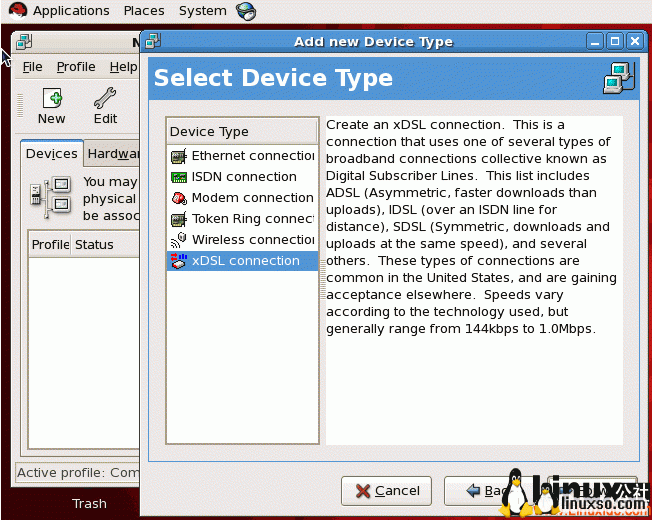The width and height of the screenshot is (652, 520).
Task: Click Add new Device Type window icon
Action: (153, 41)
